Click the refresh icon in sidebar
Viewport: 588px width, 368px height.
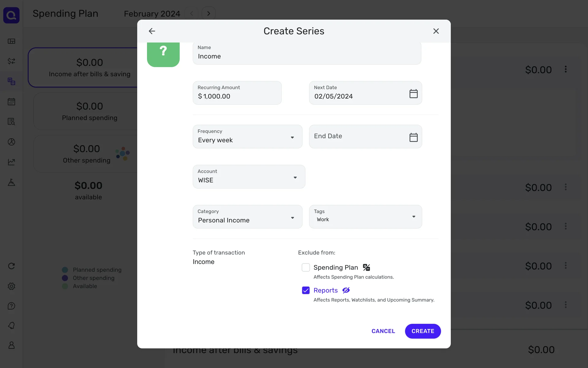click(x=11, y=266)
